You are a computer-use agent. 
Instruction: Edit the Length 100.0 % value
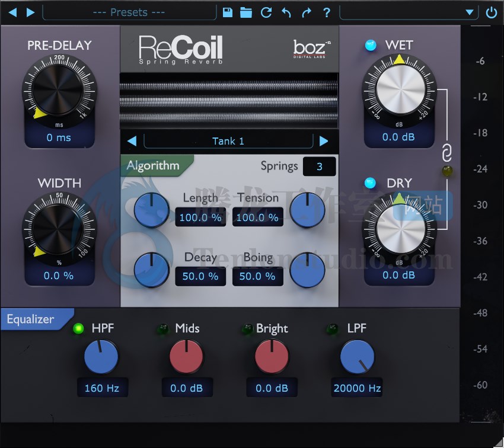(x=200, y=217)
